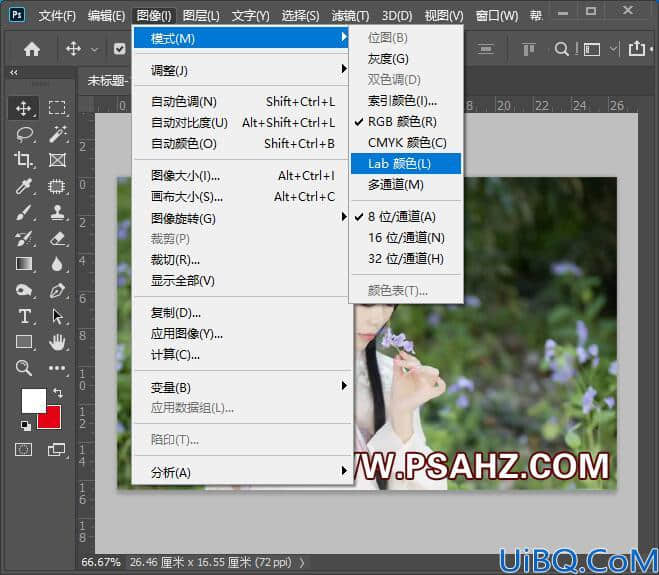The image size is (659, 575).
Task: Select the Brush tool
Action: coord(24,213)
